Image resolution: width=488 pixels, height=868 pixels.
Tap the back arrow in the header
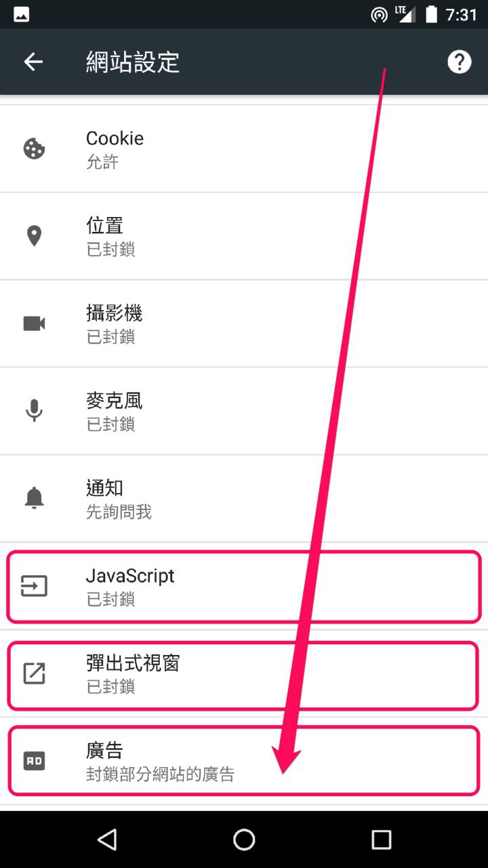[x=33, y=62]
